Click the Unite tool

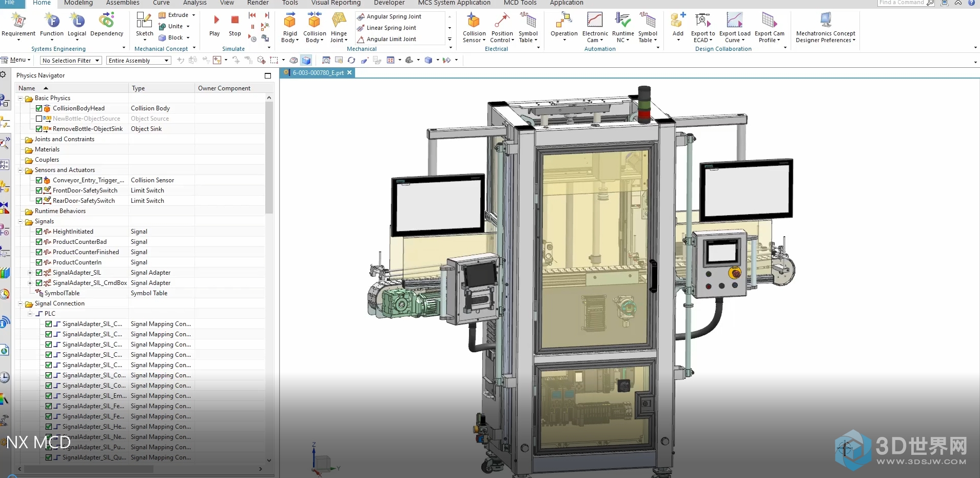tap(171, 26)
